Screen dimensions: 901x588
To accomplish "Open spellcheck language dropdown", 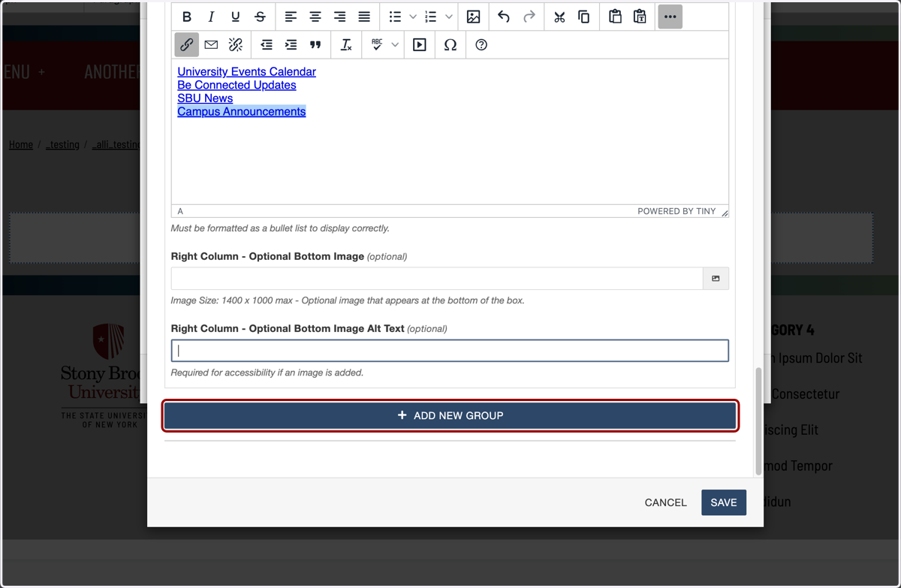I will coord(395,45).
